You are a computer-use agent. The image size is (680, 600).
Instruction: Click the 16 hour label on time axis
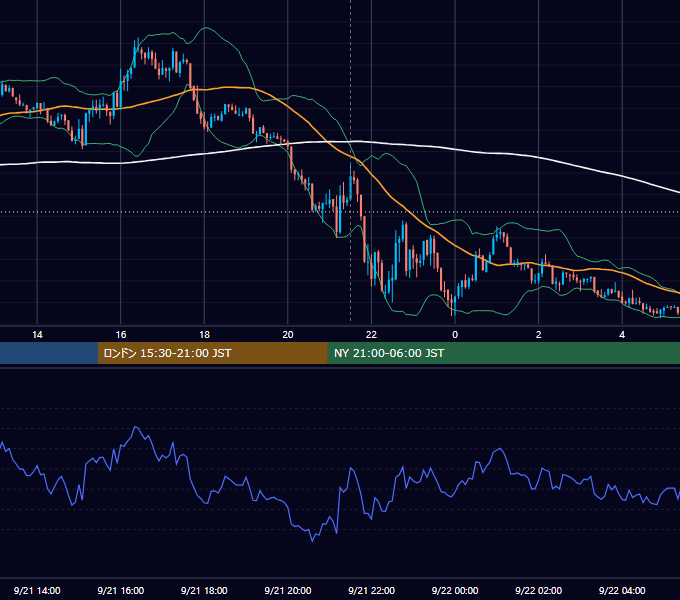pos(121,335)
